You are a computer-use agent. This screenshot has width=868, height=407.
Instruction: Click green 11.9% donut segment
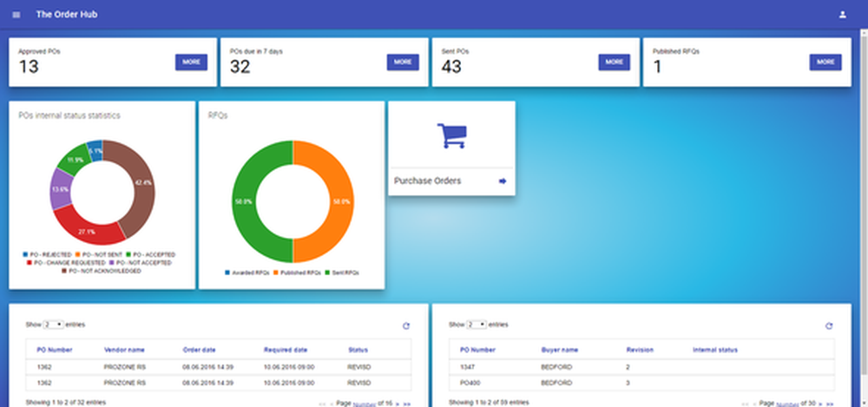click(73, 159)
